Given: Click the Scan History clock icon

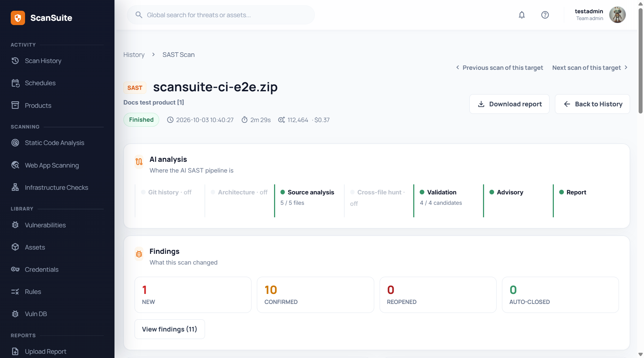Looking at the screenshot, I should (15, 61).
